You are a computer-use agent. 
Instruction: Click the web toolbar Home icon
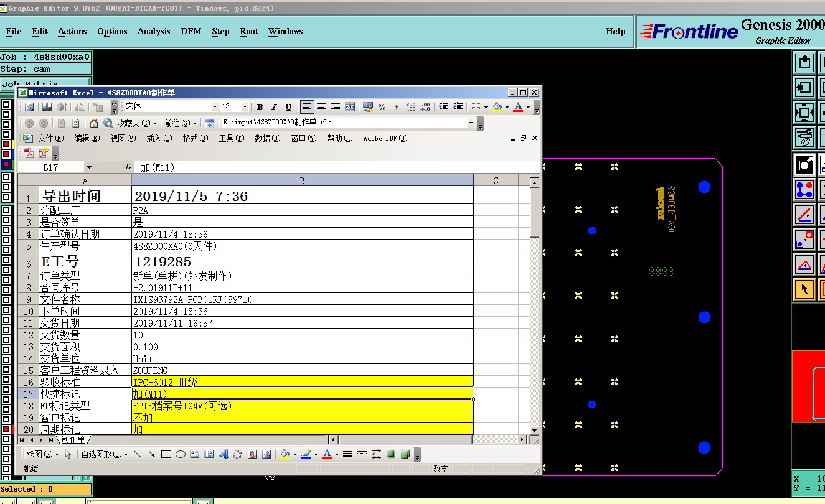[93, 123]
